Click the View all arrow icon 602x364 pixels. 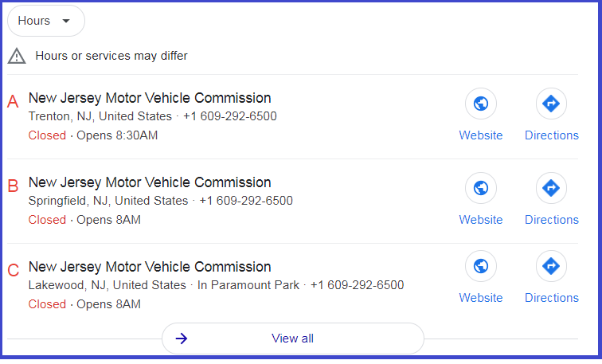(182, 339)
